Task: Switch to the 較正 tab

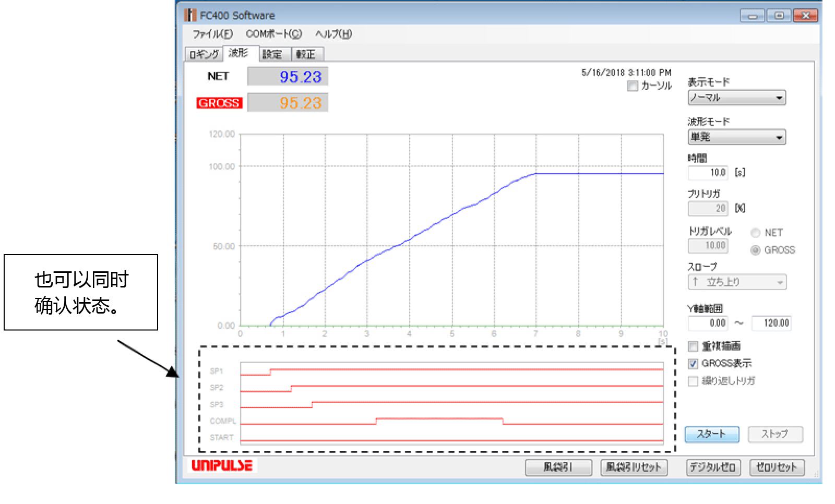Action: (306, 54)
